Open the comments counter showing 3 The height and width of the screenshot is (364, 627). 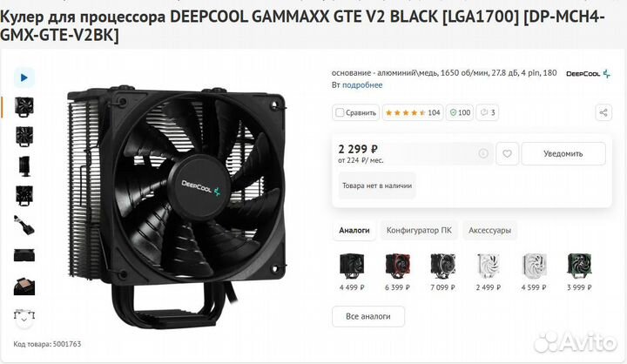point(488,113)
